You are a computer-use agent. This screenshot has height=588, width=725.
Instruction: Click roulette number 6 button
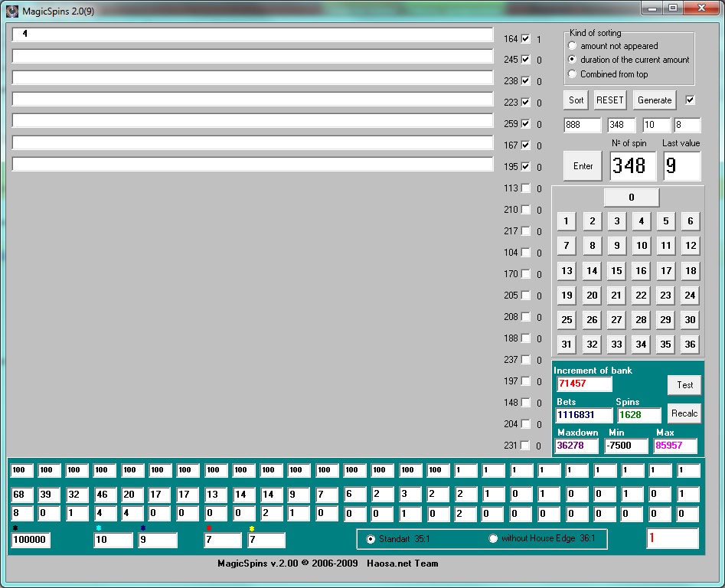(690, 221)
